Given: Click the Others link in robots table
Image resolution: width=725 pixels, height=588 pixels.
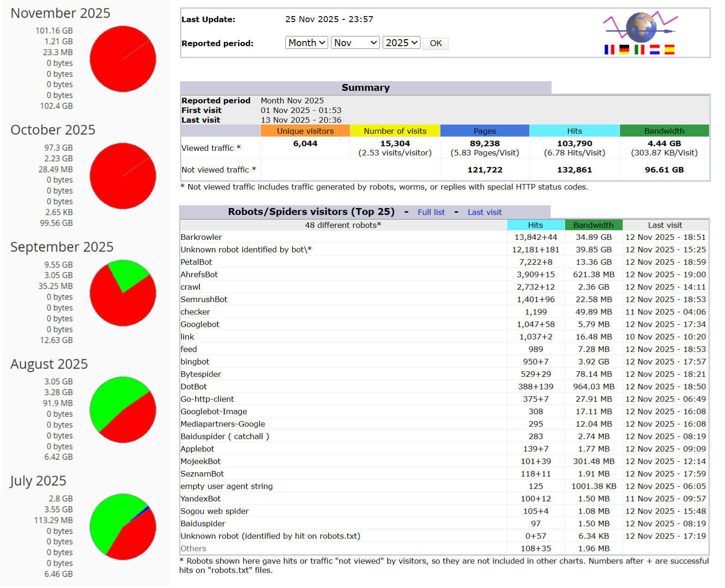Looking at the screenshot, I should (x=193, y=548).
